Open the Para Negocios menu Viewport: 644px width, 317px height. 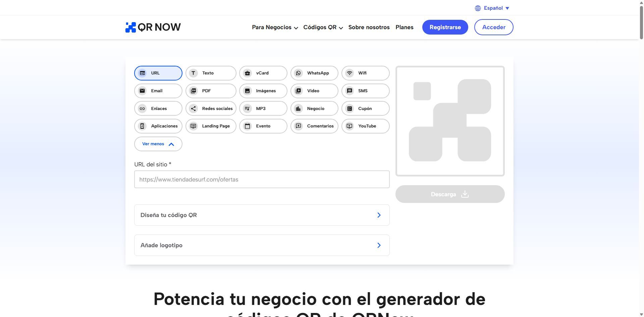[x=275, y=28]
